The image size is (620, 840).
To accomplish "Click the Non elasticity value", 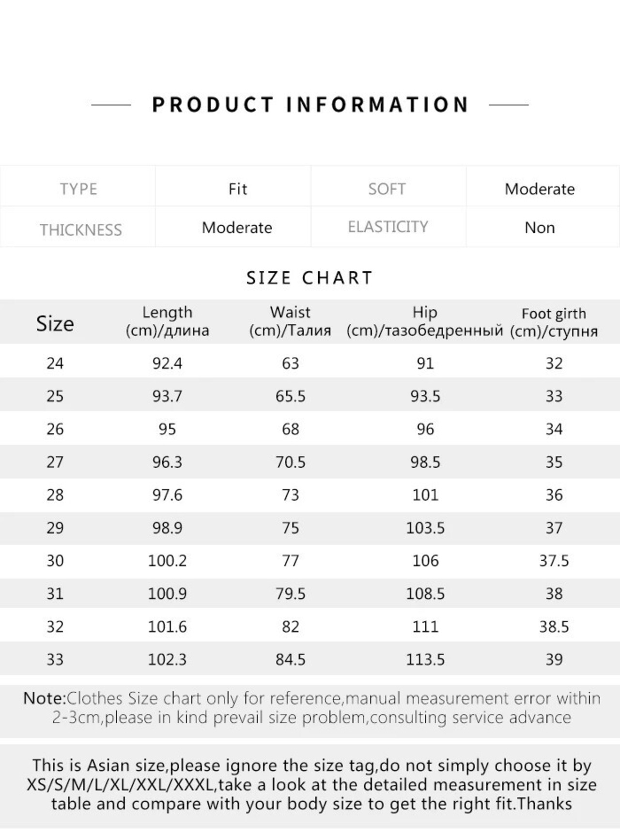I will pos(540,227).
